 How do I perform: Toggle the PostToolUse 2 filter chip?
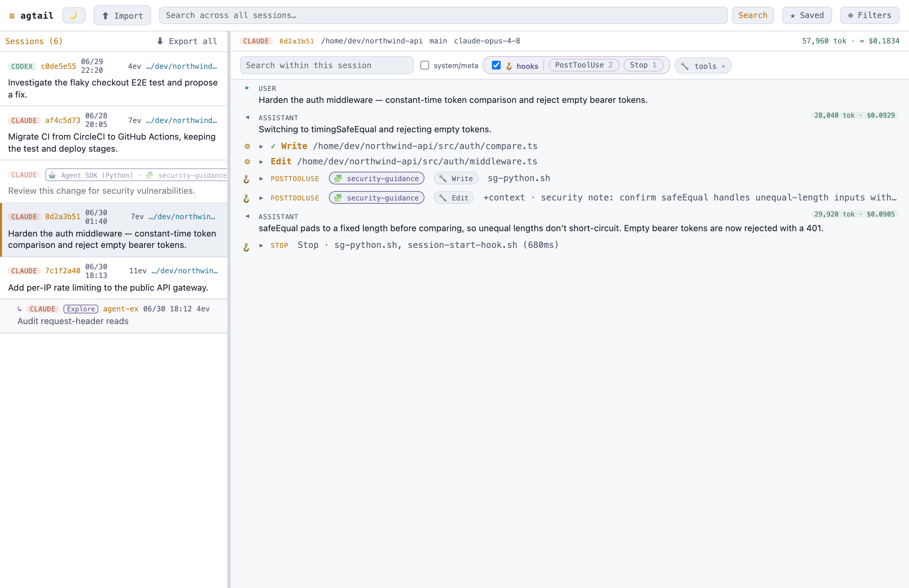[x=583, y=65]
